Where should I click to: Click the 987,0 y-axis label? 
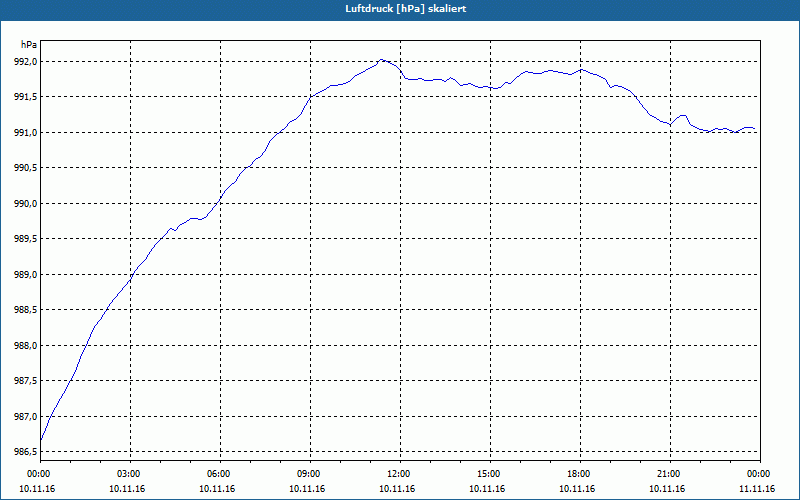26,416
